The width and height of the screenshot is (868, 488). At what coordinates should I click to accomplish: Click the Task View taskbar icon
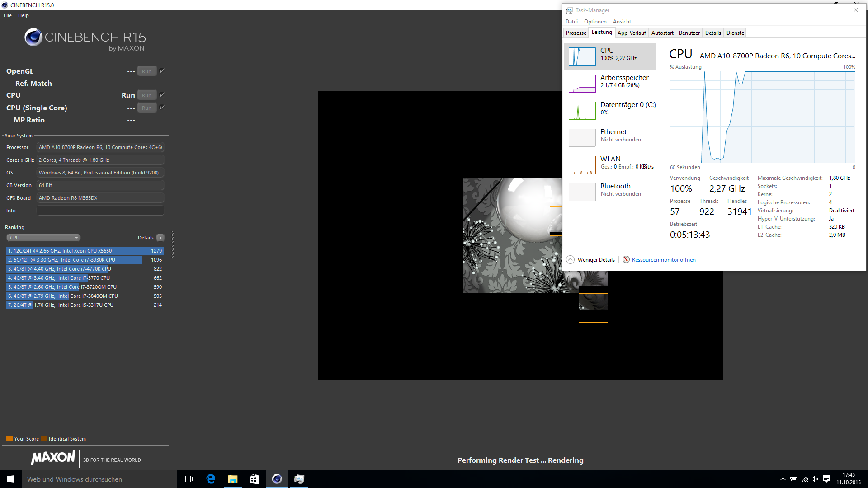click(x=188, y=479)
